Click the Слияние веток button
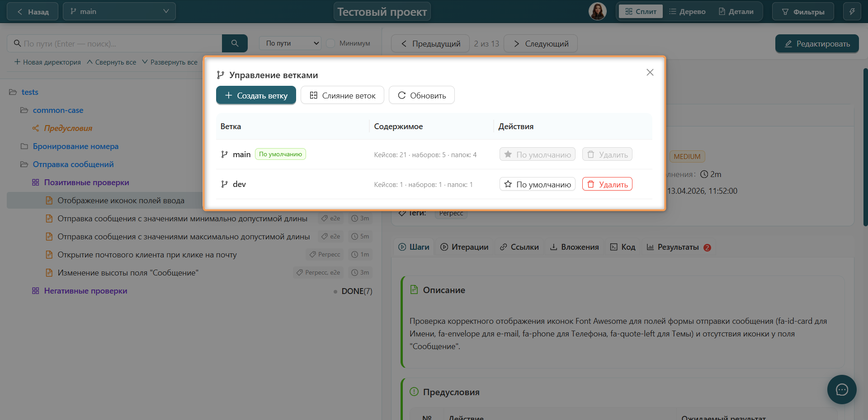868x420 pixels. pos(342,95)
